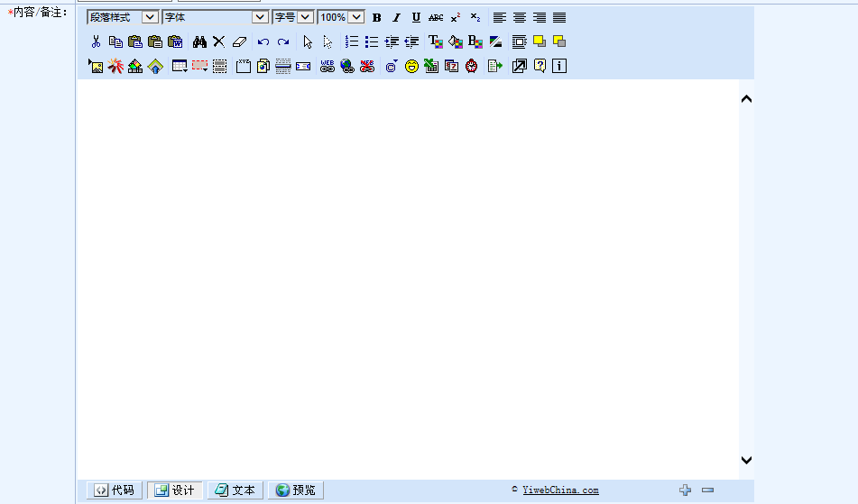Send object backward yellow square icon

[x=559, y=41]
